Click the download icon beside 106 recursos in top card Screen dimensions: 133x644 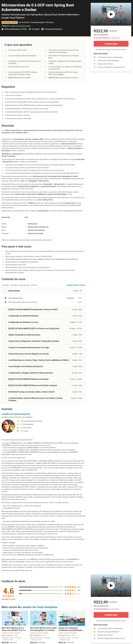95,61
